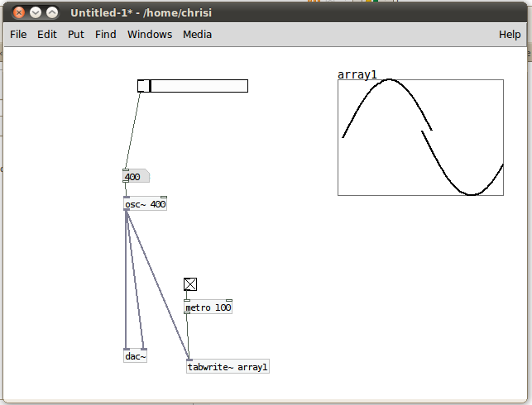Open the Find menu
Viewport: 532px width, 405px height.
pos(106,34)
